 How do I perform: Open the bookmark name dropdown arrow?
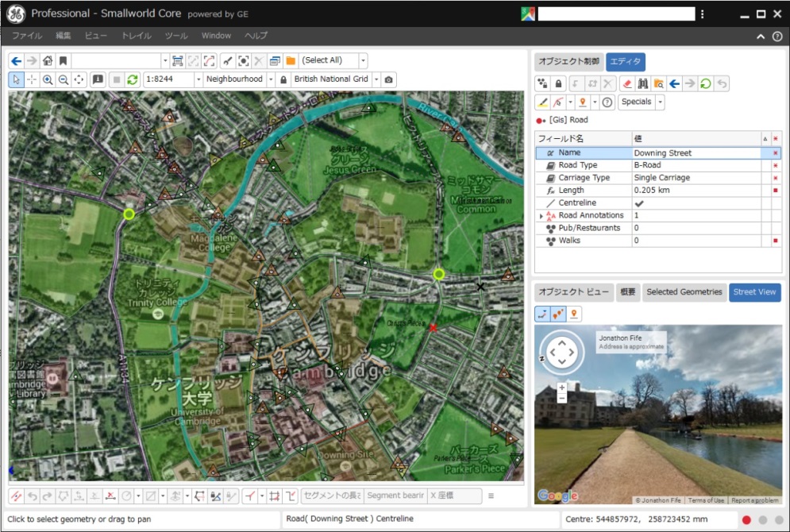click(165, 61)
